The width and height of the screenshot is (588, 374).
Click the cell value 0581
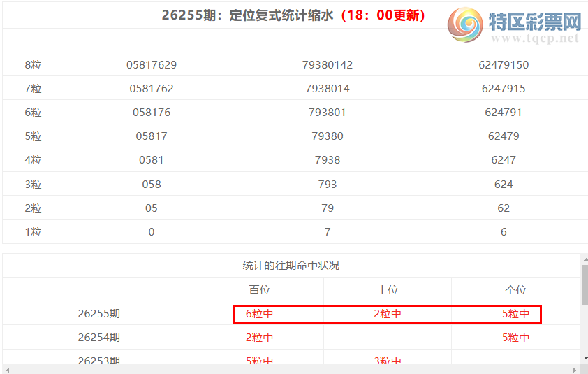pos(152,160)
